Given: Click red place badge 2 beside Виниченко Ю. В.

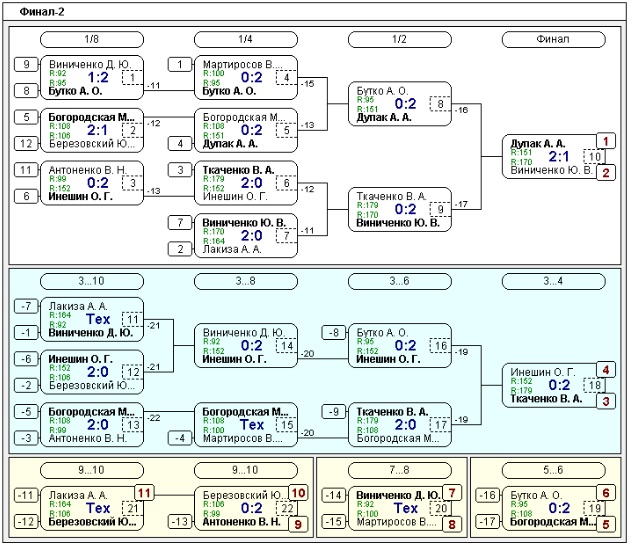Looking at the screenshot, I should [606, 172].
